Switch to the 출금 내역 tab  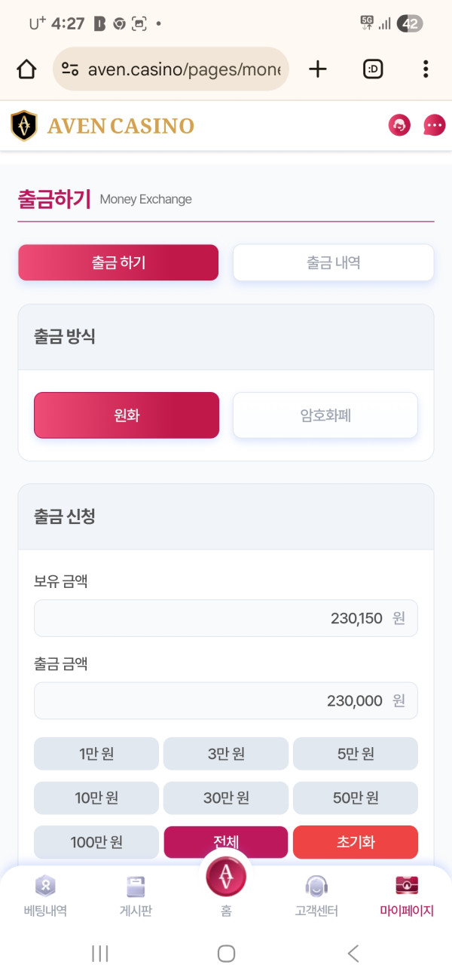click(333, 262)
